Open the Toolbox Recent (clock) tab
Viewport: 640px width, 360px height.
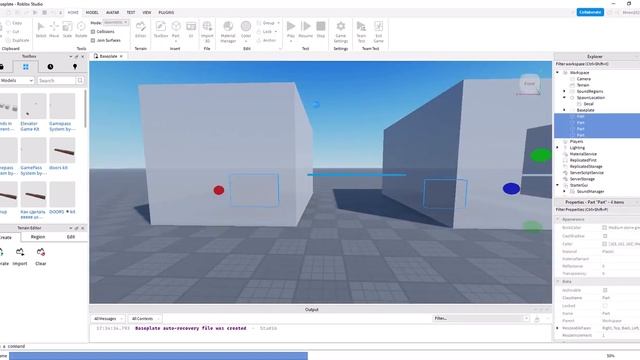click(x=50, y=67)
